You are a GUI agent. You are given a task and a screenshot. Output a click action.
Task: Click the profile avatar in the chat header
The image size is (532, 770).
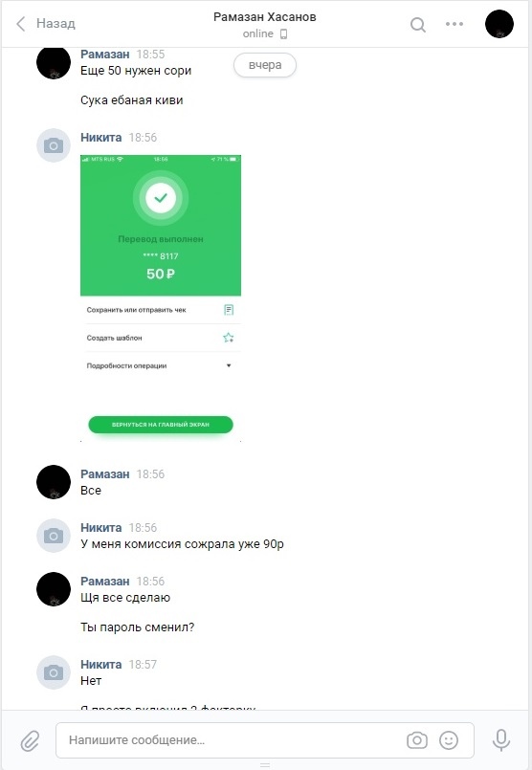click(499, 24)
